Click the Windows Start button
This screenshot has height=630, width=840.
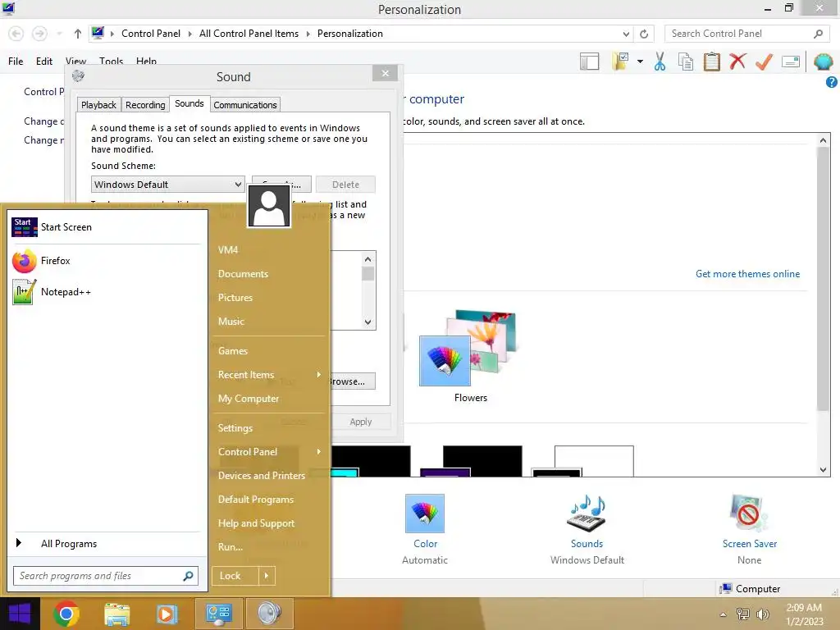(x=20, y=614)
